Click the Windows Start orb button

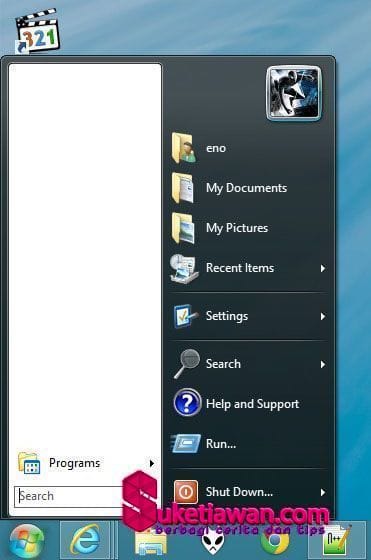[x=27, y=541]
